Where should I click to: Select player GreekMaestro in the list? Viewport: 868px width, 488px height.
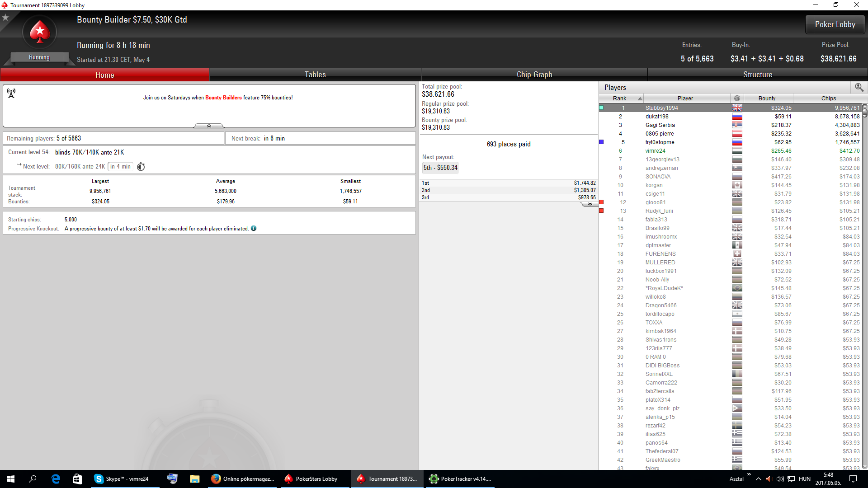coord(731,460)
